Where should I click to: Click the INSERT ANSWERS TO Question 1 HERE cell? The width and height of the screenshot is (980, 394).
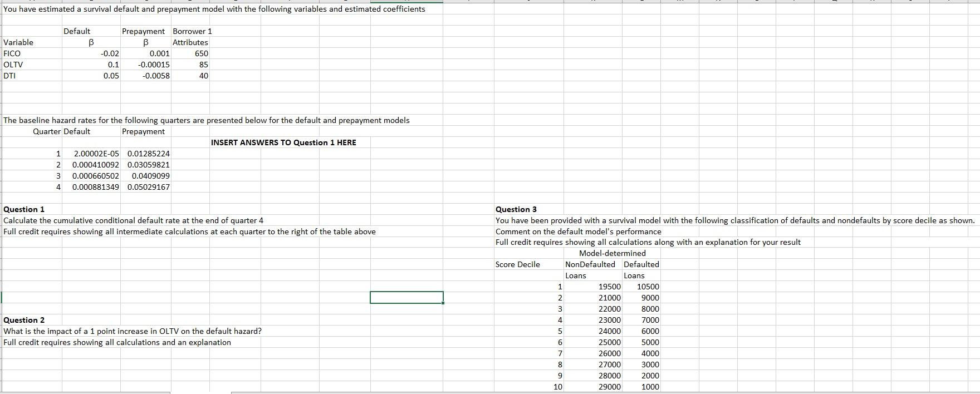pyautogui.click(x=283, y=142)
